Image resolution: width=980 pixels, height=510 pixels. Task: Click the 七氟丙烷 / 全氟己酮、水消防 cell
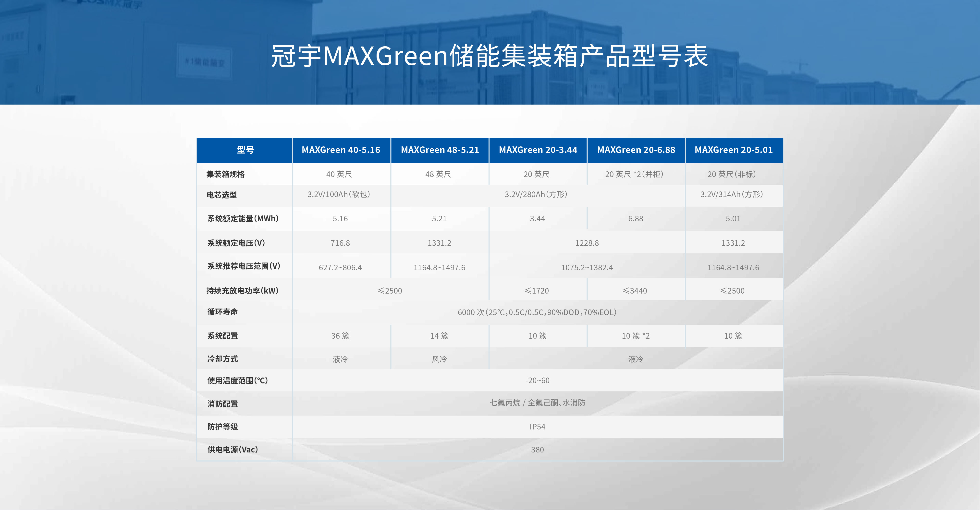pos(538,403)
